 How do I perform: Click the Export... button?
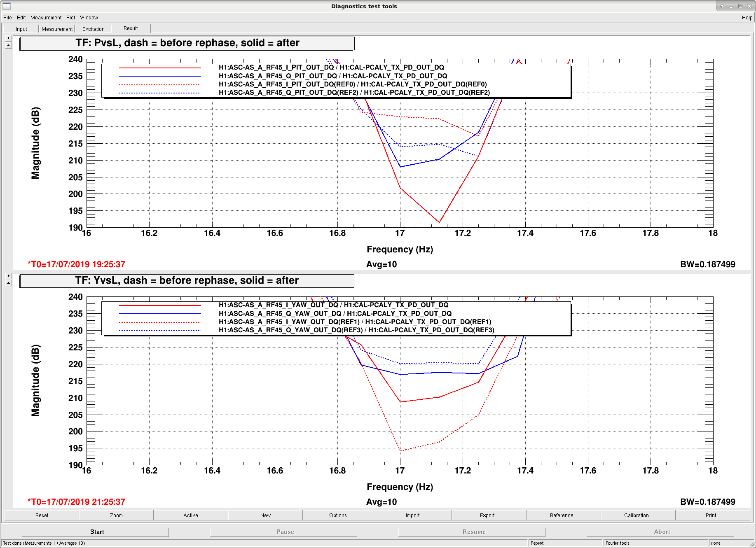489,515
